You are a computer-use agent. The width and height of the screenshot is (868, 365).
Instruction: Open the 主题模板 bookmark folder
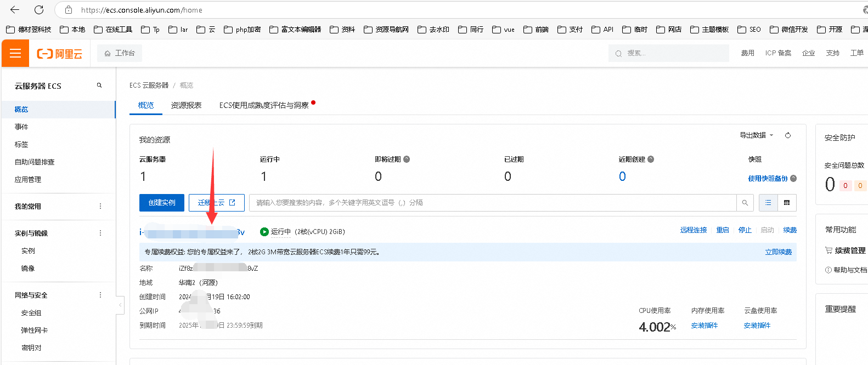tap(709, 30)
